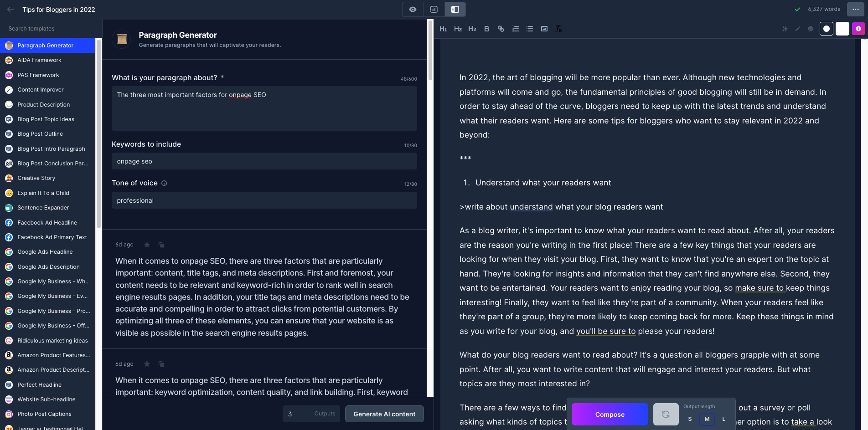Open PAS Framework template
868x430 pixels.
pos(48,75)
